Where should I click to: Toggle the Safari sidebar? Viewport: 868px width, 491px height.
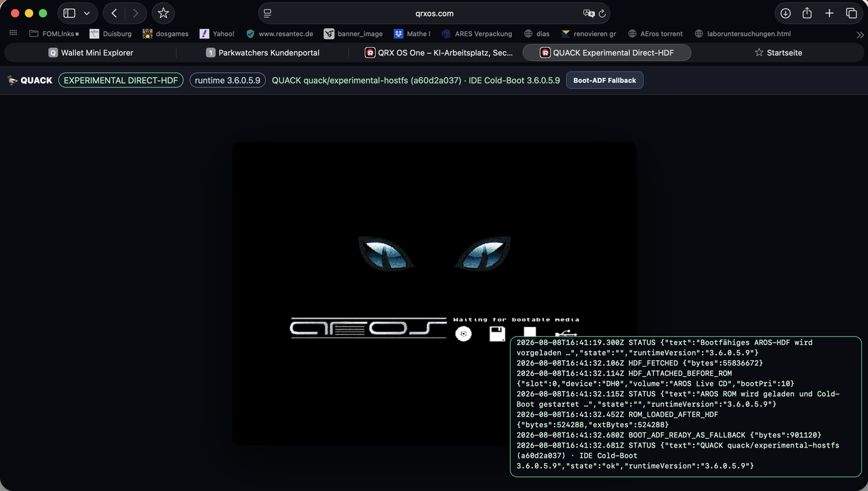[x=69, y=13]
